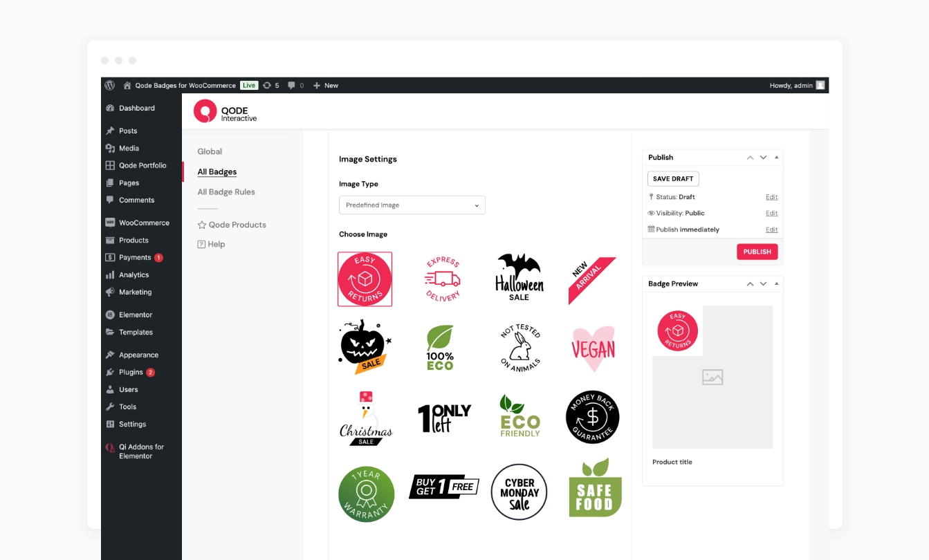929x560 pixels.
Task: Open Qi Addons for Elementor
Action: pyautogui.click(x=141, y=451)
